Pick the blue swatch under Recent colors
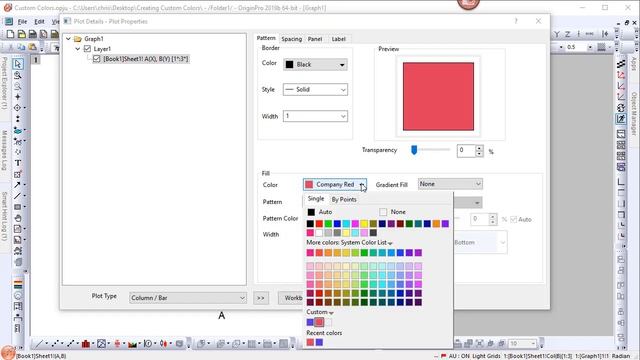 319,342
